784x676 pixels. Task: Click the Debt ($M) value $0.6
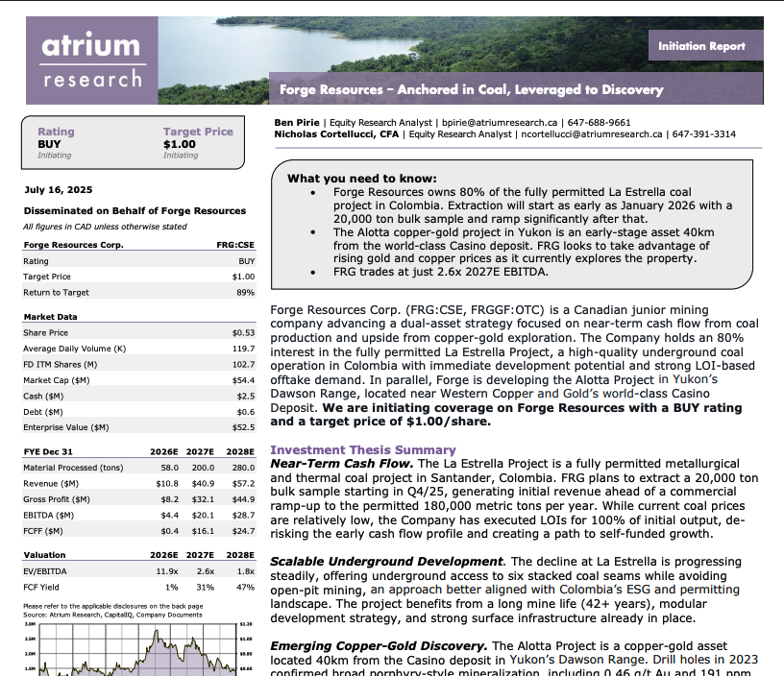tap(246, 412)
